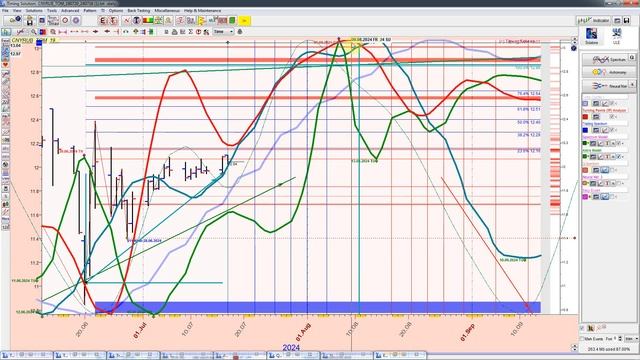Click the save icon beside Indicator button
Image resolution: width=640 pixels, height=360 pixels.
coord(626,20)
